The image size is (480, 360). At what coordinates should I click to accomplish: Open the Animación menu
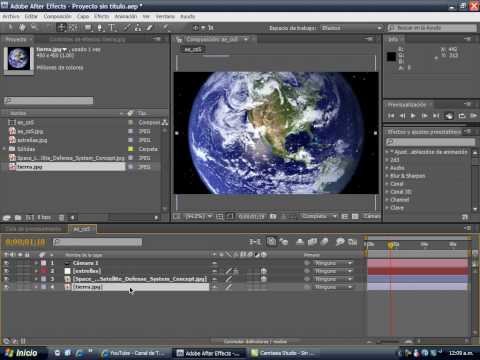[x=126, y=16]
